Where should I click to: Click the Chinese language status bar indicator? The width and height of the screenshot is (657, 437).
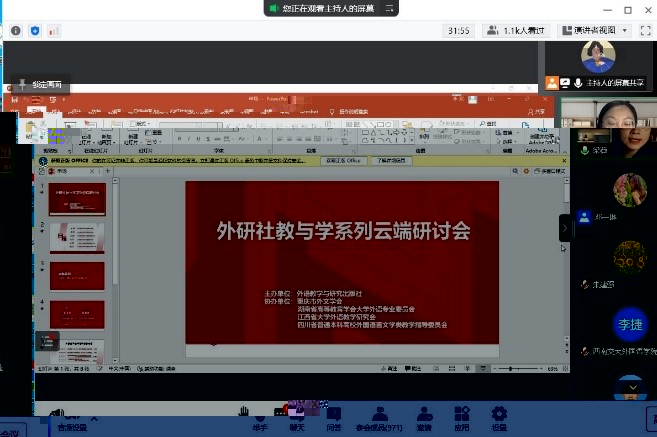pos(119,369)
